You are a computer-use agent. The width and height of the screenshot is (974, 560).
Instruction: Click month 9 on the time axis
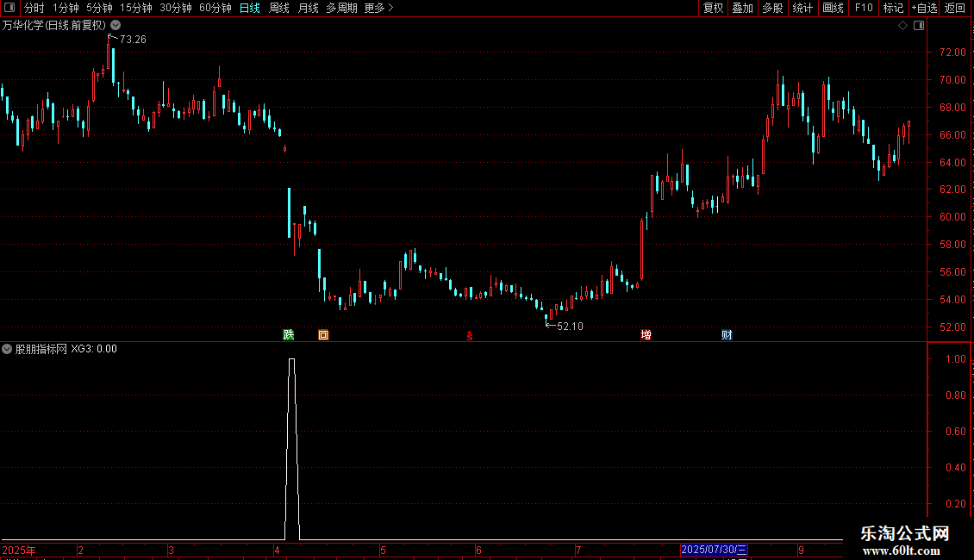(x=802, y=550)
